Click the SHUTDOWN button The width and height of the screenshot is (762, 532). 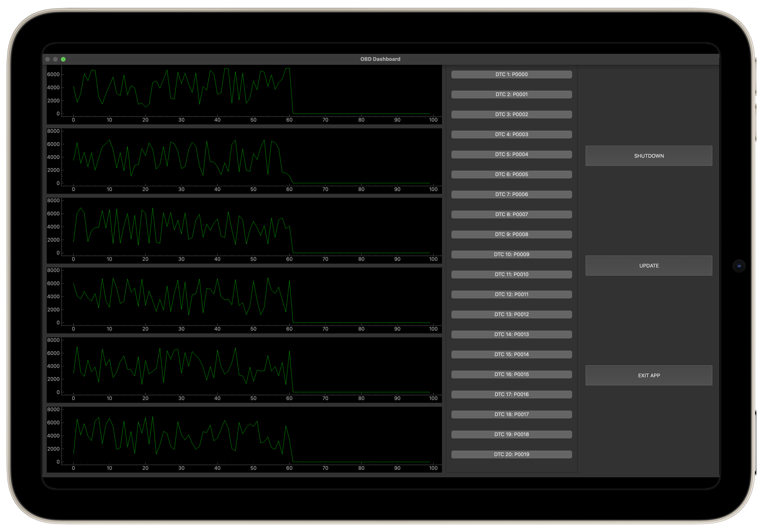pyautogui.click(x=648, y=156)
